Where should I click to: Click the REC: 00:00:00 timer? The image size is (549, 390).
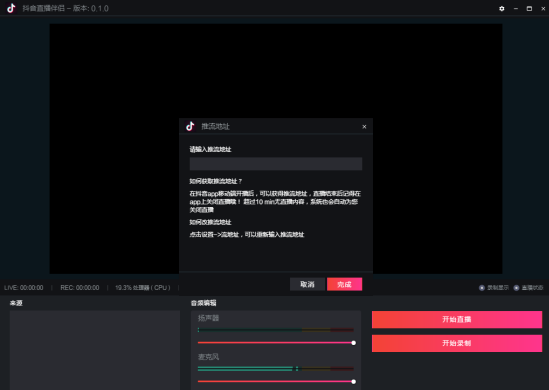[80, 288]
